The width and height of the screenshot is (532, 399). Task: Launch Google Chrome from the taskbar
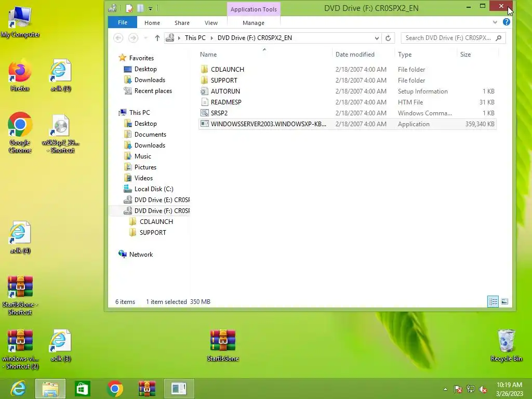tap(115, 389)
